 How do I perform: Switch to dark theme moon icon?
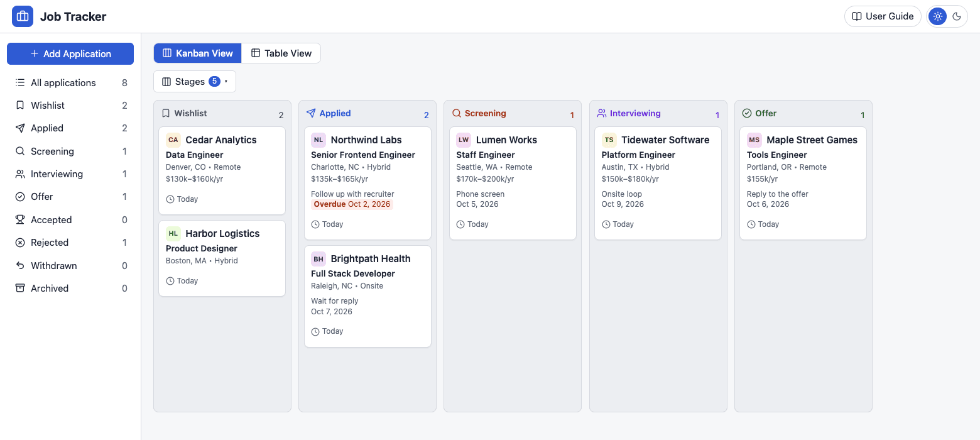pyautogui.click(x=957, y=16)
